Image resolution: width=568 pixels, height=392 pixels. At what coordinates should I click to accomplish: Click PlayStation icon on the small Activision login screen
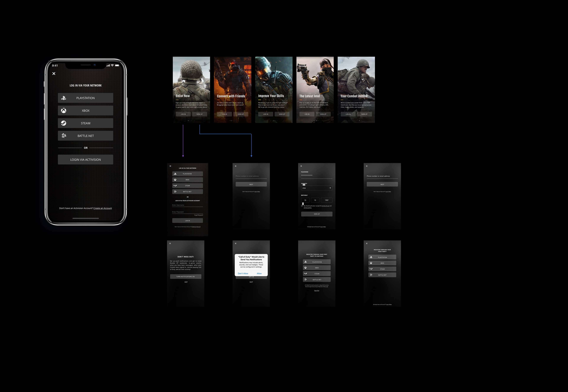[x=175, y=174]
